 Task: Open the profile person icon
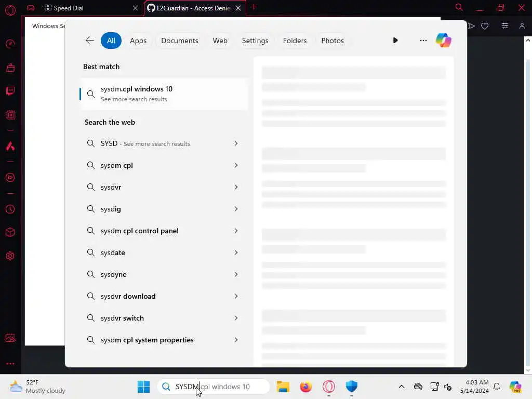click(522, 26)
